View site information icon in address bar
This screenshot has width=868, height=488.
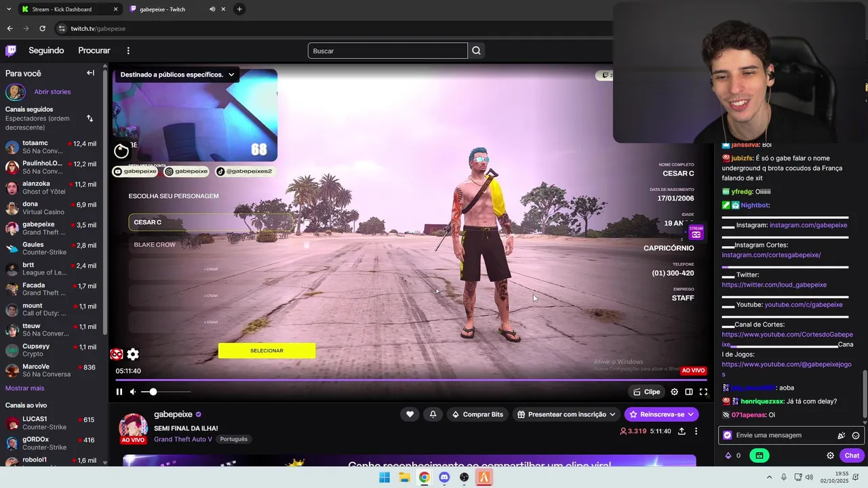(x=62, y=28)
